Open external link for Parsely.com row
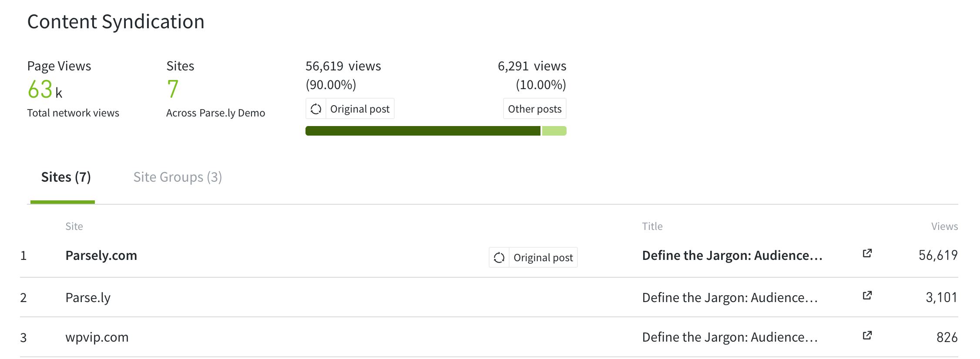 point(867,253)
